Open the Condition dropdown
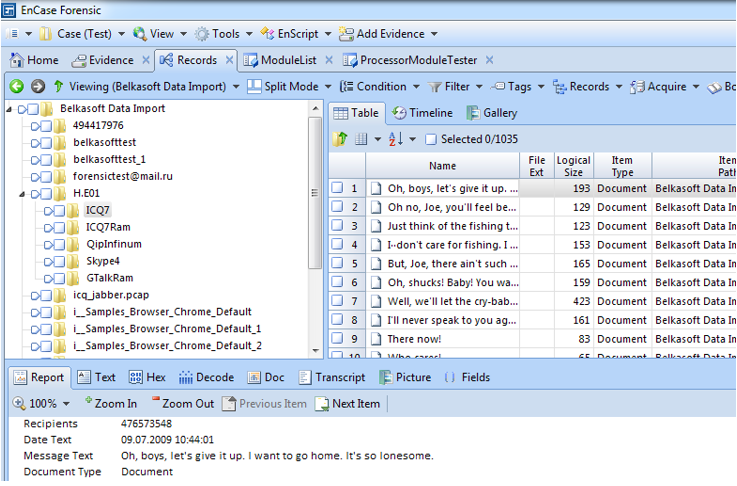737x486 pixels. pyautogui.click(x=379, y=86)
